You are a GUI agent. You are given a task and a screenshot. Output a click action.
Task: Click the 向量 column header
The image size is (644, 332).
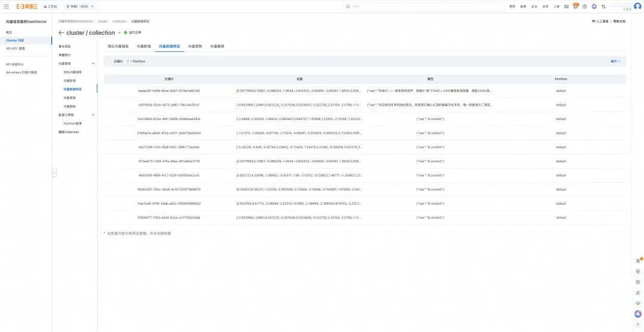299,79
